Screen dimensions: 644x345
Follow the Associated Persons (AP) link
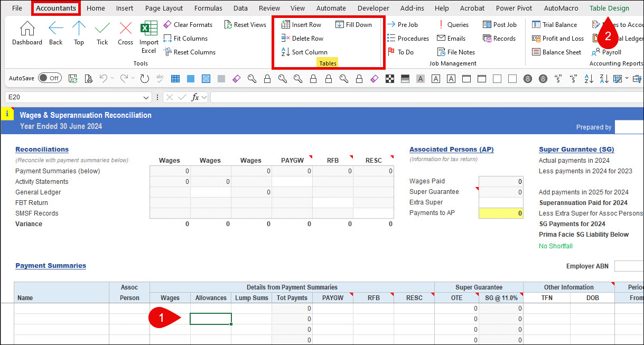click(451, 150)
